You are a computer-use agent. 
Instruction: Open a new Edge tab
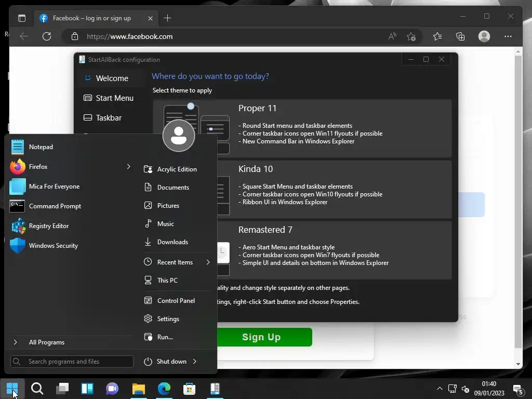[x=167, y=18]
